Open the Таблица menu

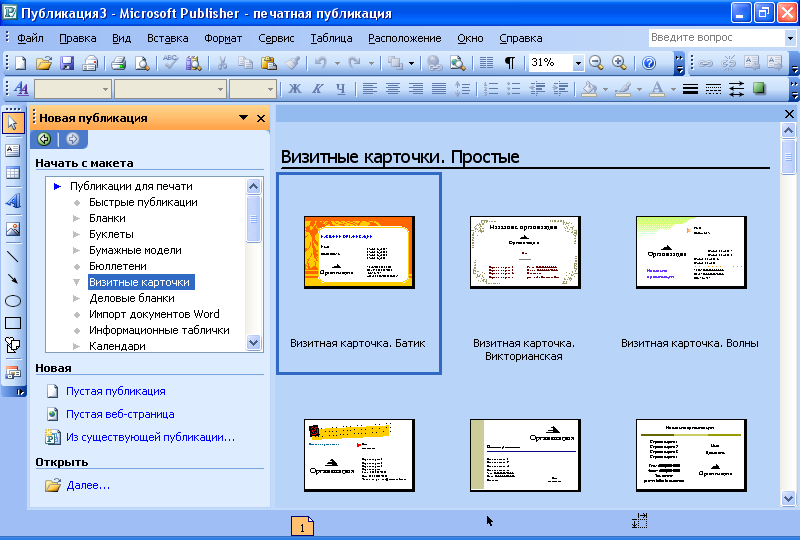coord(331,38)
